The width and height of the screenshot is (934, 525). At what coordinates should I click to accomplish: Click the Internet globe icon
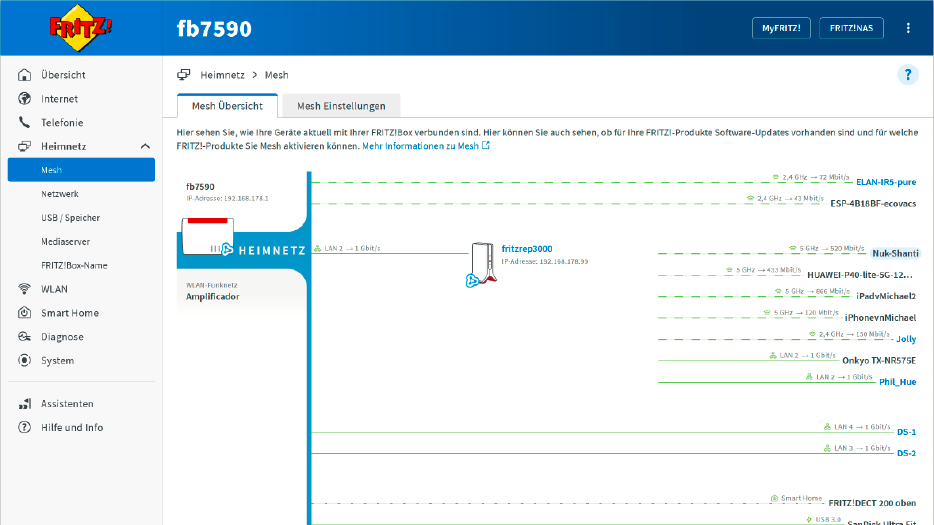(24, 98)
